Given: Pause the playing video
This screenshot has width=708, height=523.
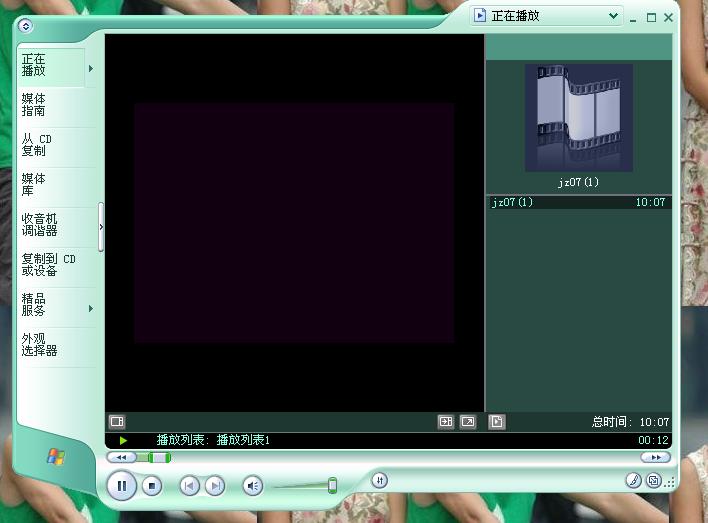Looking at the screenshot, I should pos(122,486).
